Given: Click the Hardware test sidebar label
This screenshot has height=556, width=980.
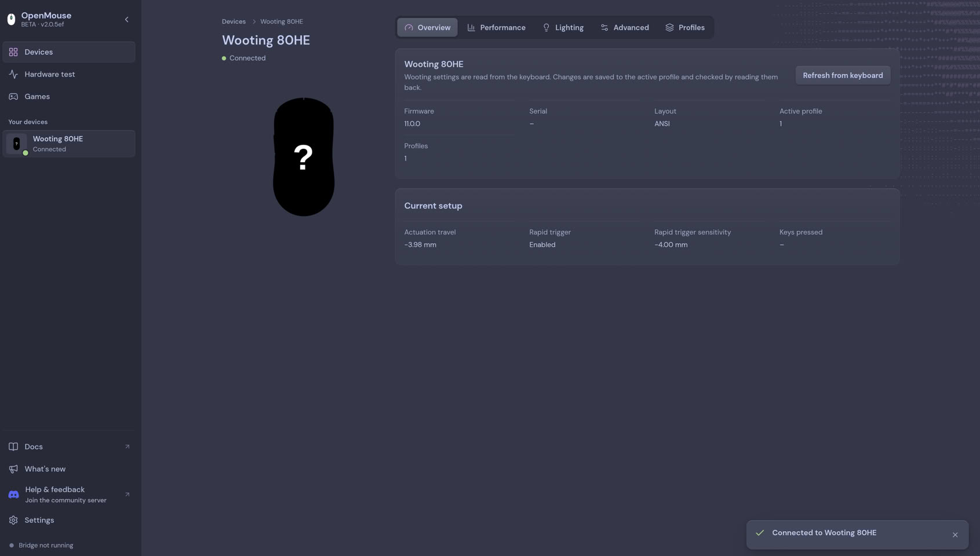Looking at the screenshot, I should coord(50,74).
